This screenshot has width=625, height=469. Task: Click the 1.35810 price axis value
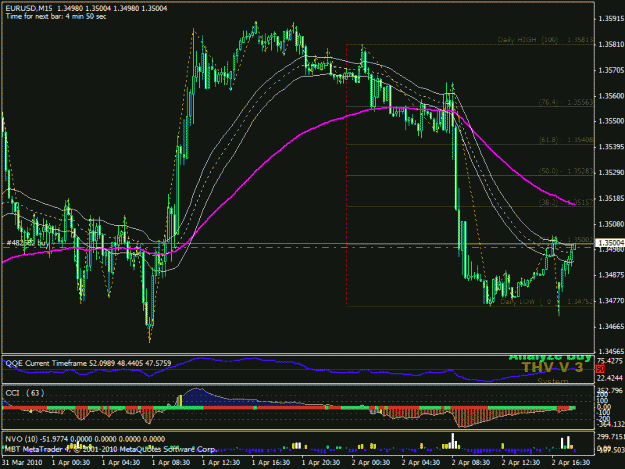pyautogui.click(x=611, y=44)
